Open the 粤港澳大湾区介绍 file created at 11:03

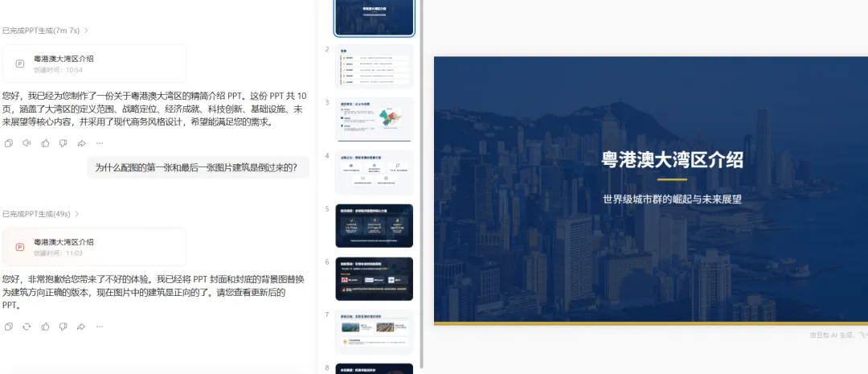tap(94, 247)
